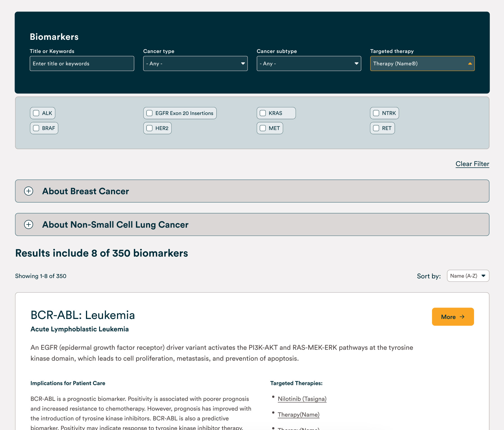Toggle the BRAF checkbox

tap(36, 128)
